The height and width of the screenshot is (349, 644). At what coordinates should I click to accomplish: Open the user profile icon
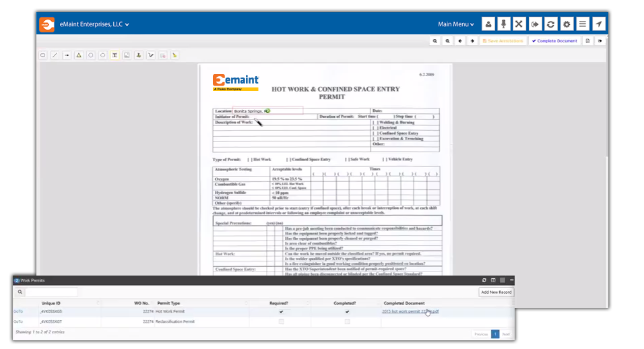(x=488, y=24)
